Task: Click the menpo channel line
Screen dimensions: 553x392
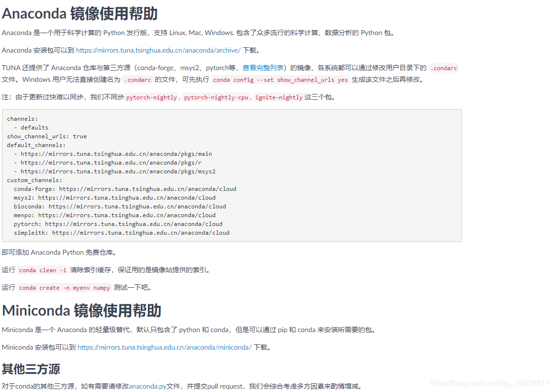Action: point(114,215)
